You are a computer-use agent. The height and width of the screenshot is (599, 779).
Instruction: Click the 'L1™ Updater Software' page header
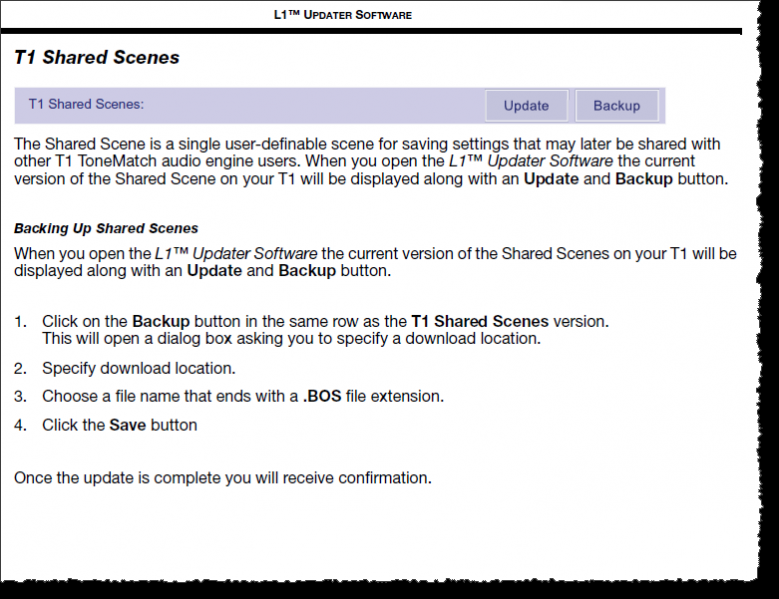343,15
